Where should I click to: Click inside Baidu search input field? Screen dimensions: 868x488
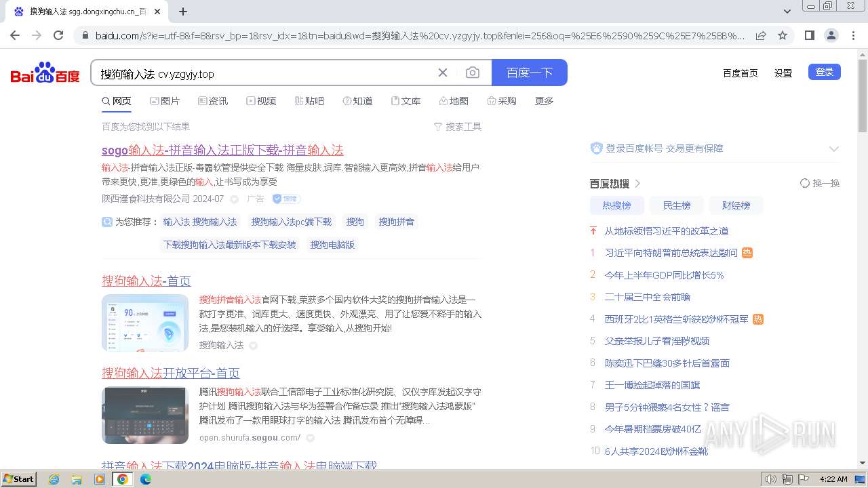264,73
